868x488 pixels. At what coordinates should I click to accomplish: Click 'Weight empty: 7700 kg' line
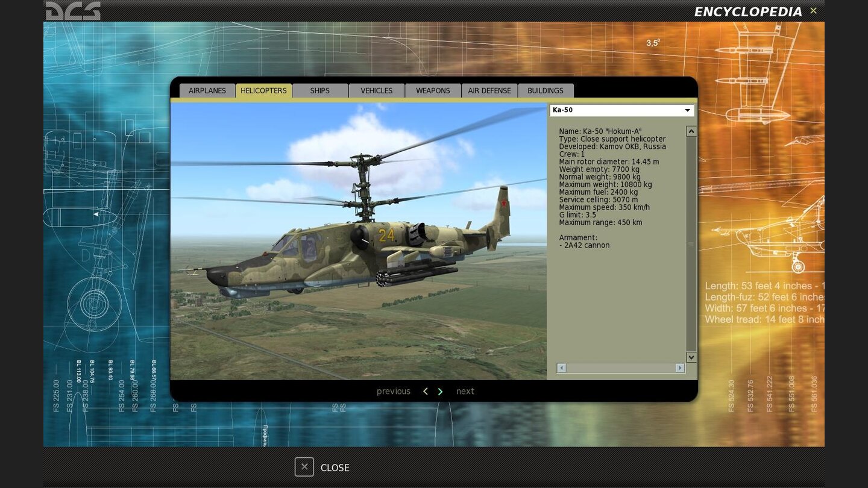[x=599, y=169]
